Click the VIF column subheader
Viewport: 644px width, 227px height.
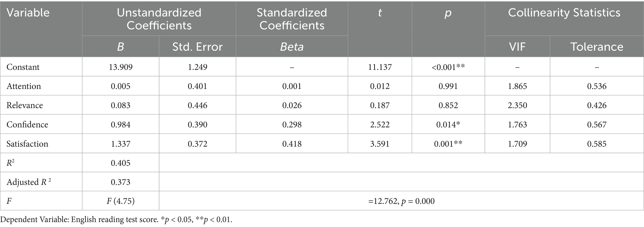coord(517,47)
